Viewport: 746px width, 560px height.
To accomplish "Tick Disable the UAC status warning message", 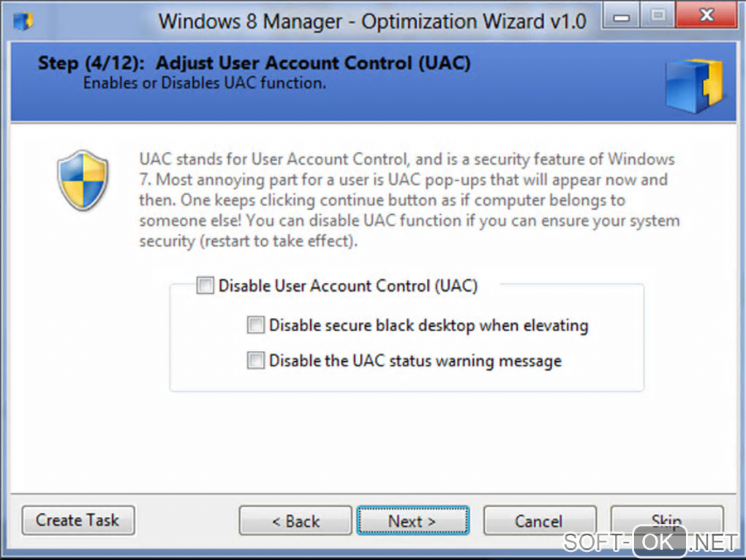I will (256, 360).
